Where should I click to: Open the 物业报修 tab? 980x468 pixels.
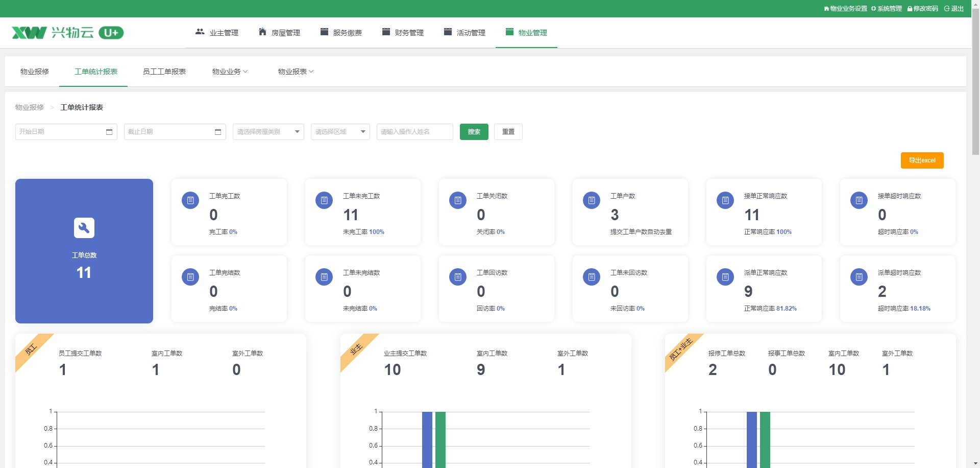tap(35, 72)
